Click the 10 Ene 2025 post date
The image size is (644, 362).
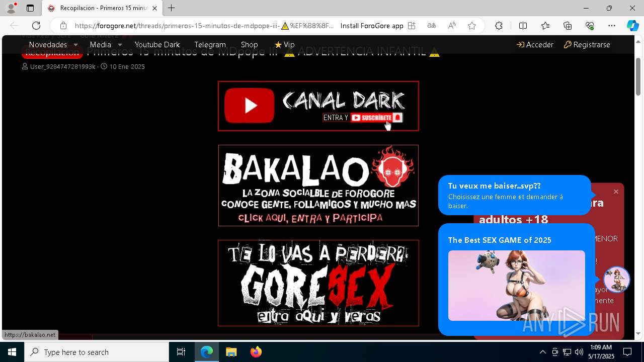tap(127, 66)
